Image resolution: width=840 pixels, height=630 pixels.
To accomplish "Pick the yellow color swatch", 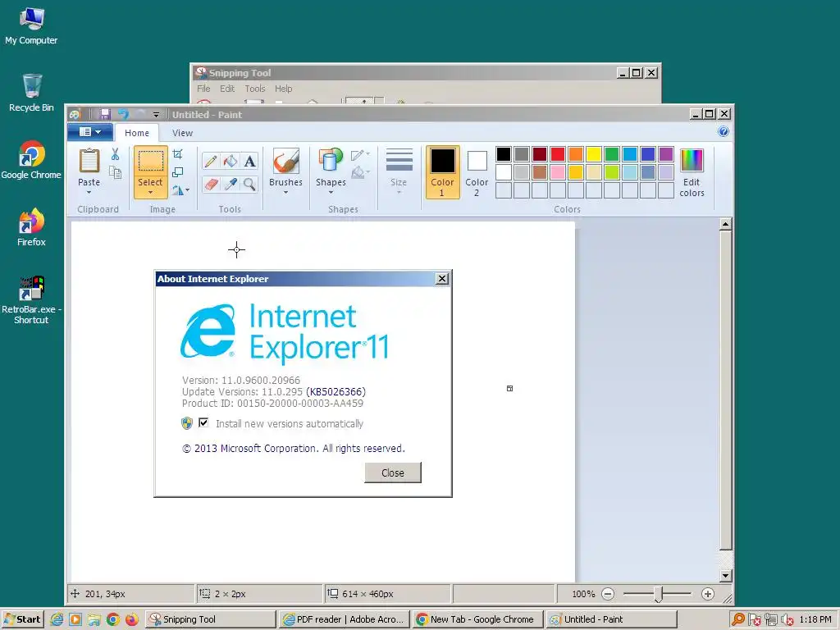I will point(594,154).
